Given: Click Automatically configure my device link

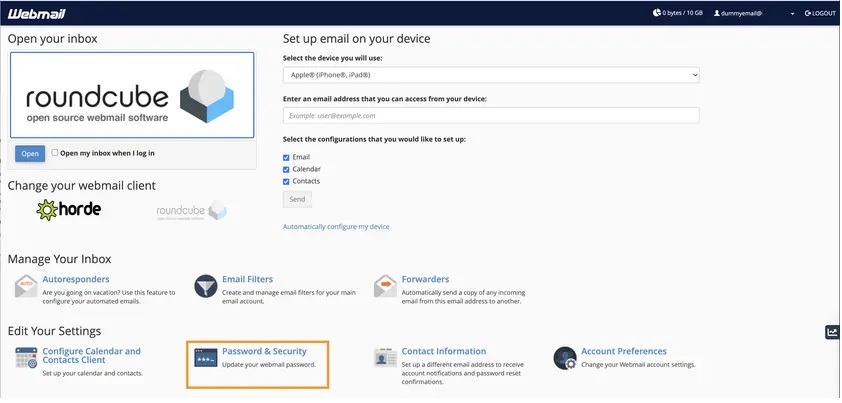Looking at the screenshot, I should coord(336,227).
